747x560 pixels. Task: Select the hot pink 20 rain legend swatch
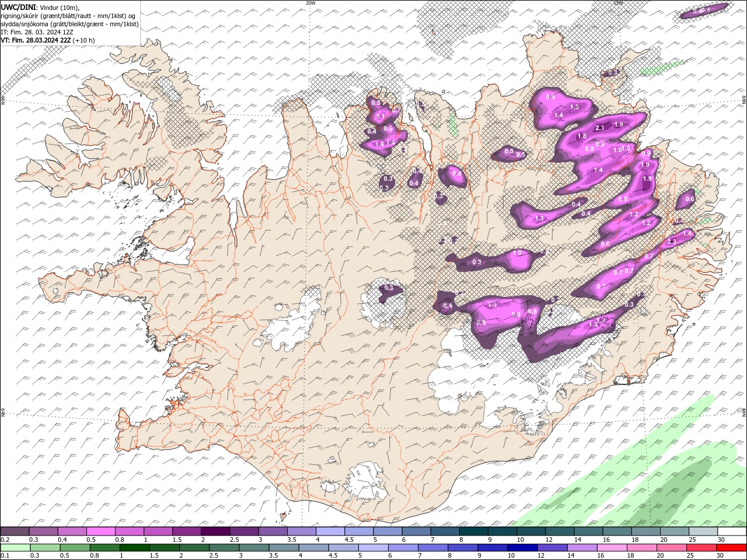(672, 548)
